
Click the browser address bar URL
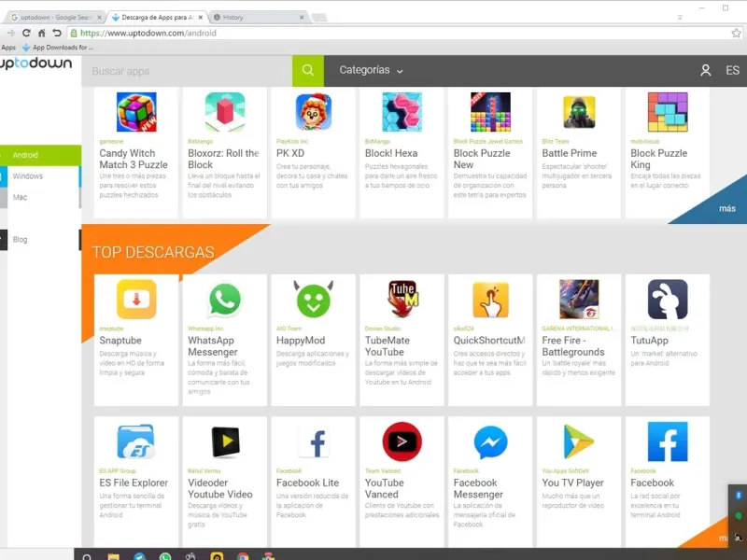pos(148,33)
